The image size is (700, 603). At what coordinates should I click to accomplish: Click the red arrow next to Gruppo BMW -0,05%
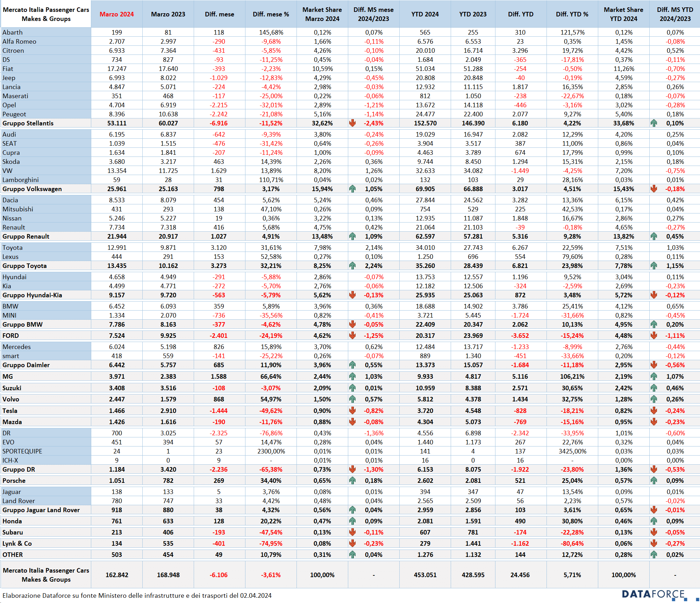click(x=352, y=324)
